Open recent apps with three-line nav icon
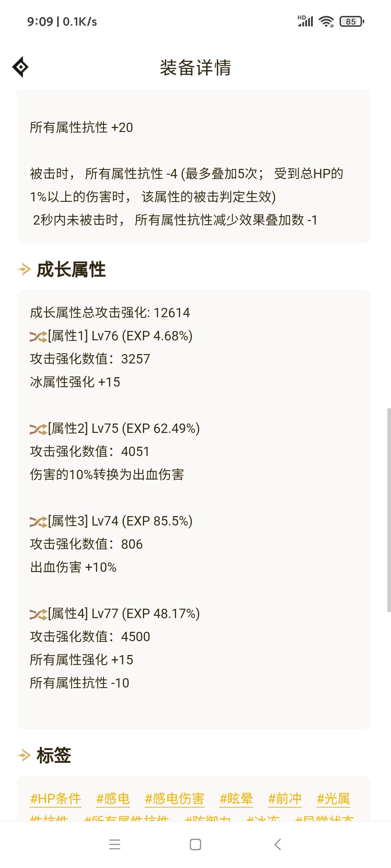 tap(115, 844)
